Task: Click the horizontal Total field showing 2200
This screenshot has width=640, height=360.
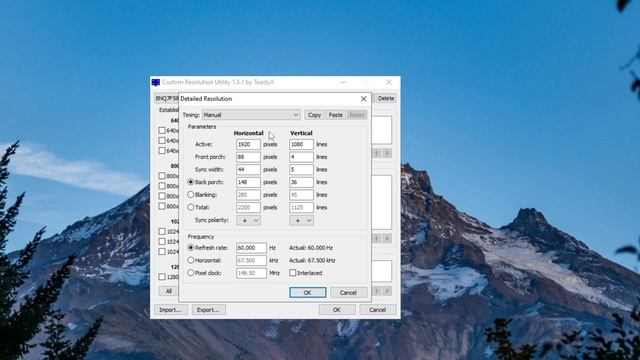Action: tap(248, 208)
